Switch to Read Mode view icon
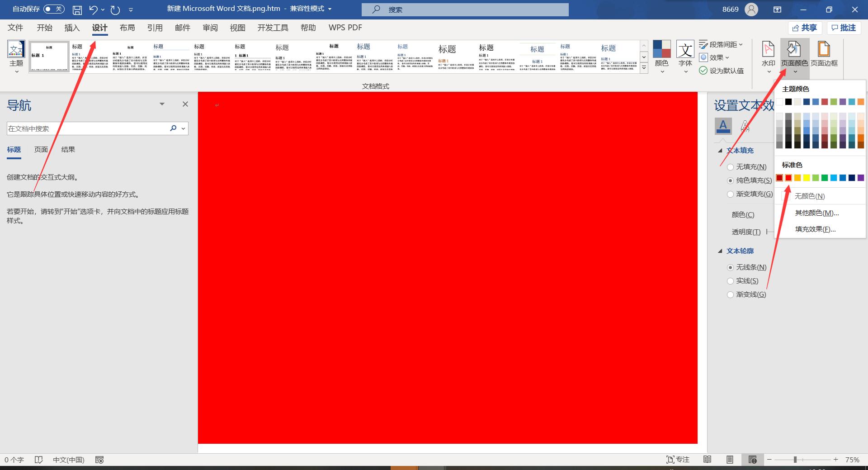This screenshot has width=868, height=470. (708, 460)
